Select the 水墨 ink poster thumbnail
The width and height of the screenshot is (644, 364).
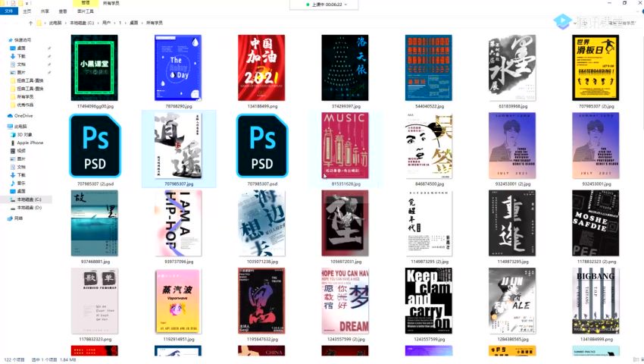[512, 67]
